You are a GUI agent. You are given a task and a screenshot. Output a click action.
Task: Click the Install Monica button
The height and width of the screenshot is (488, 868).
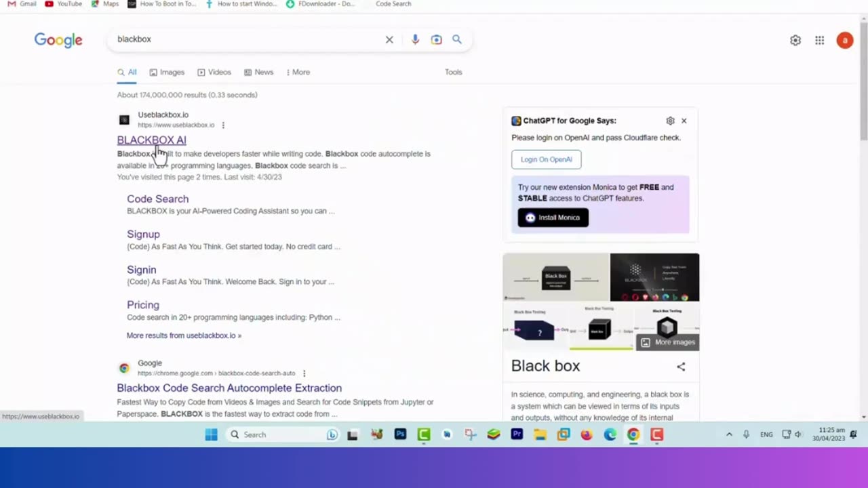(553, 218)
